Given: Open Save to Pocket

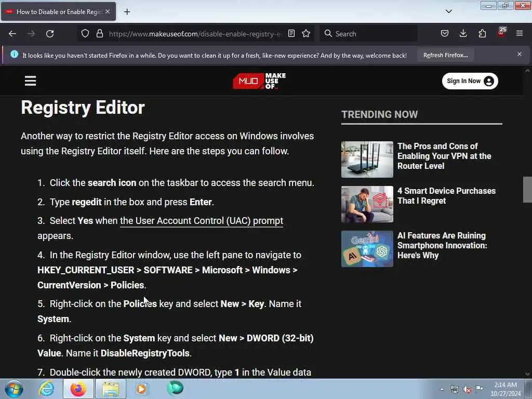Looking at the screenshot, I should (x=445, y=34).
